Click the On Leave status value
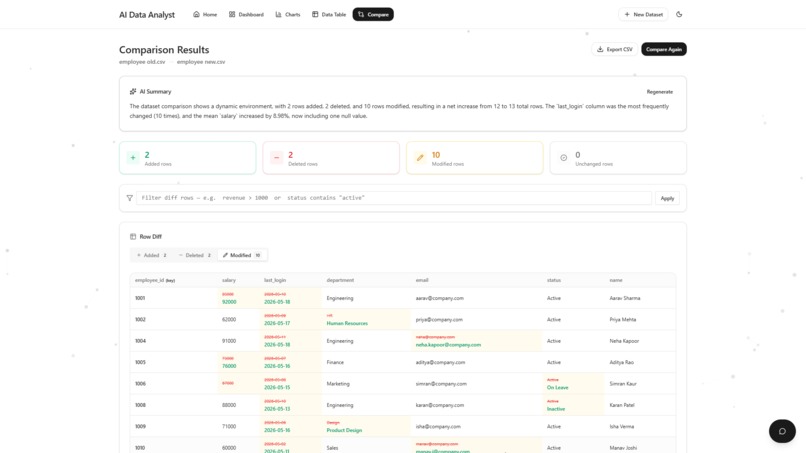The width and height of the screenshot is (806, 453). click(x=557, y=388)
